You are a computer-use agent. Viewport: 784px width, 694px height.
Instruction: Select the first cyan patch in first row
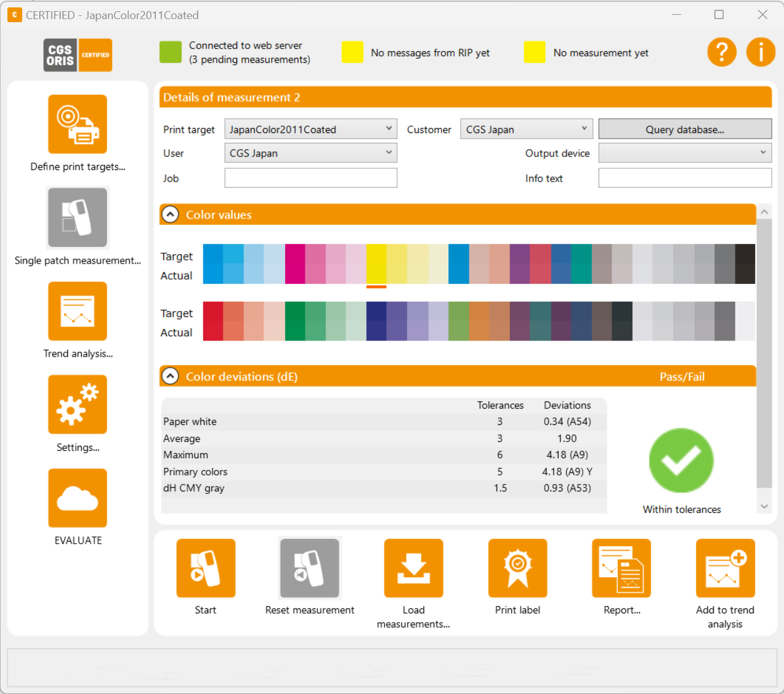tap(213, 264)
